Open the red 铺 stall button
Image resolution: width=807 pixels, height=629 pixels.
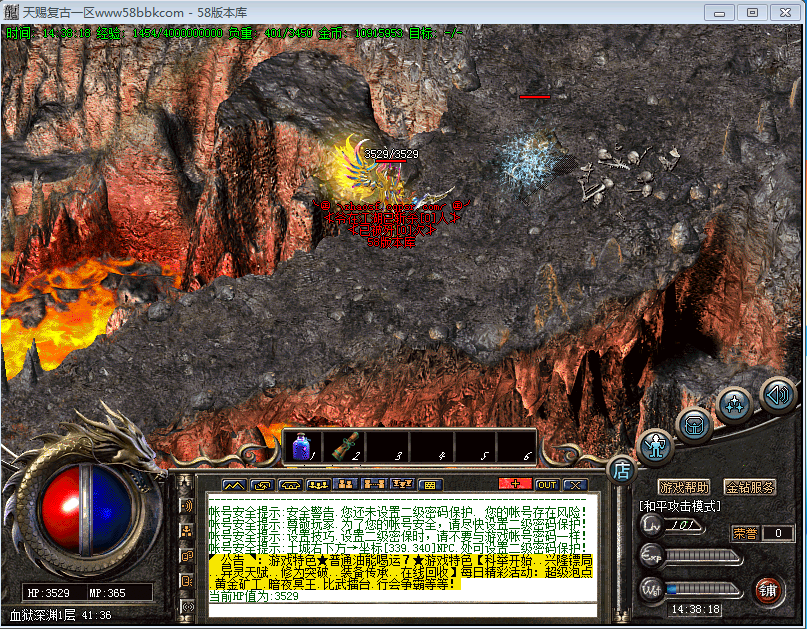pos(767,590)
